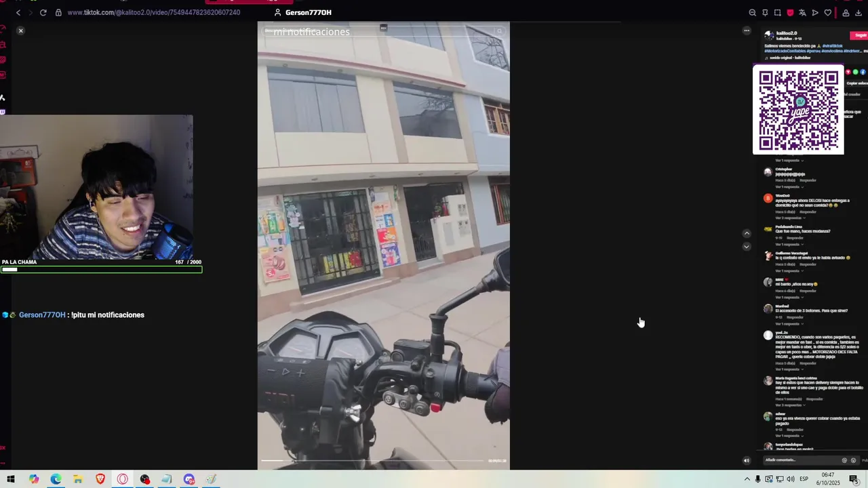The image size is (868, 488).
Task: Show hidden tray icons chevron
Action: point(747,479)
